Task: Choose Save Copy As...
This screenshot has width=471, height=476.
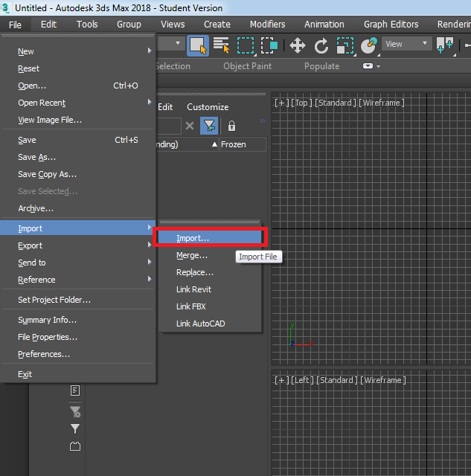Action: [77, 174]
